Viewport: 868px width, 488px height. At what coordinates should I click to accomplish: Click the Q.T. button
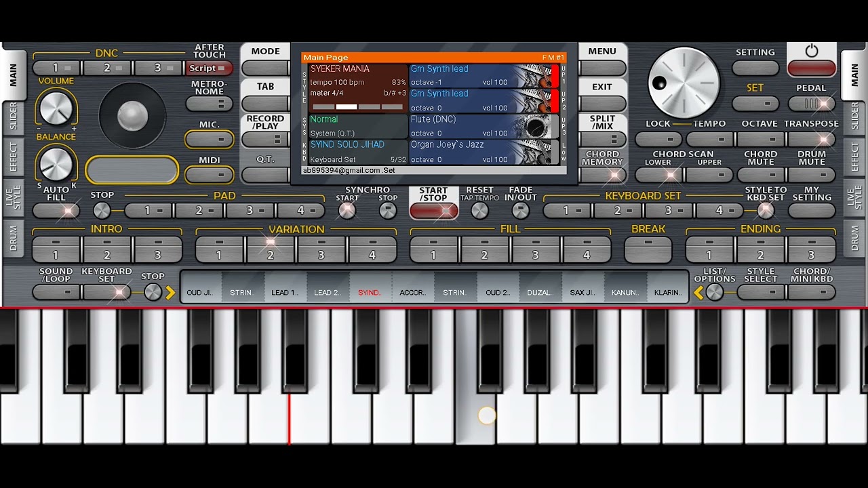265,175
